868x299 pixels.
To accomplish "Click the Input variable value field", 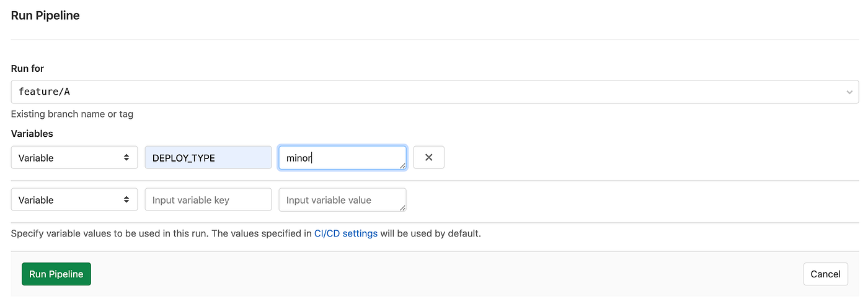I will coord(341,199).
